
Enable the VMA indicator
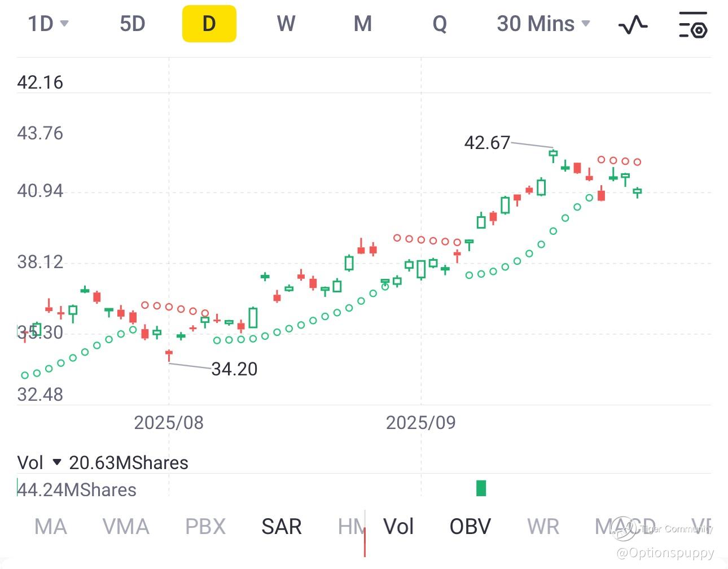pyautogui.click(x=126, y=527)
